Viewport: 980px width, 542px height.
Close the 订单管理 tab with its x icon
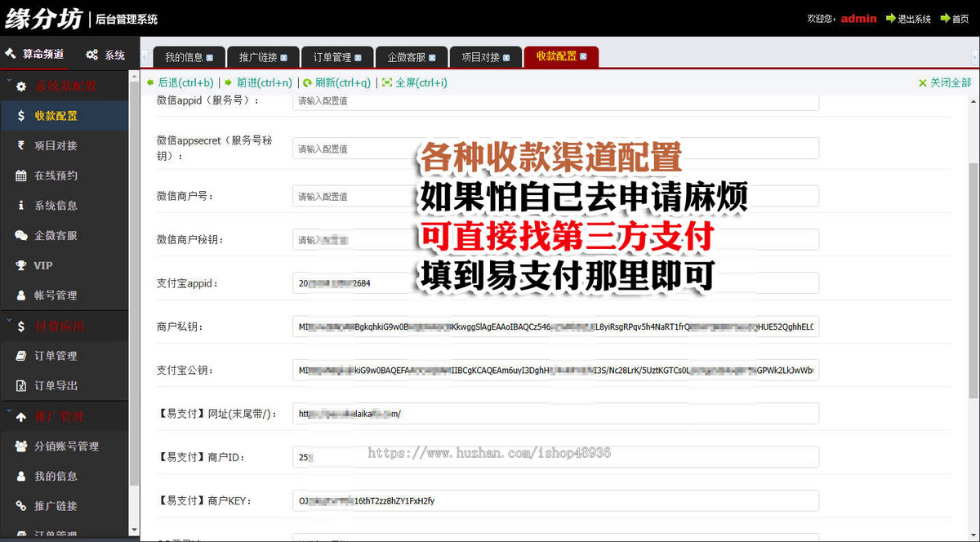pyautogui.click(x=358, y=58)
